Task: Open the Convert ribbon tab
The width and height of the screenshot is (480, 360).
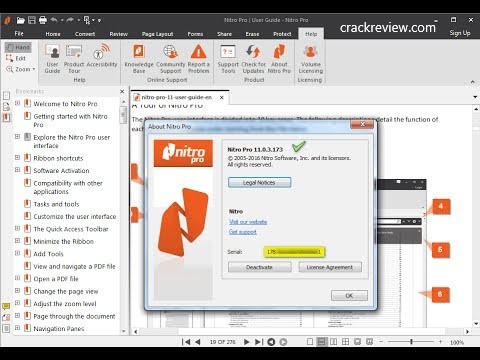Action: (x=85, y=34)
